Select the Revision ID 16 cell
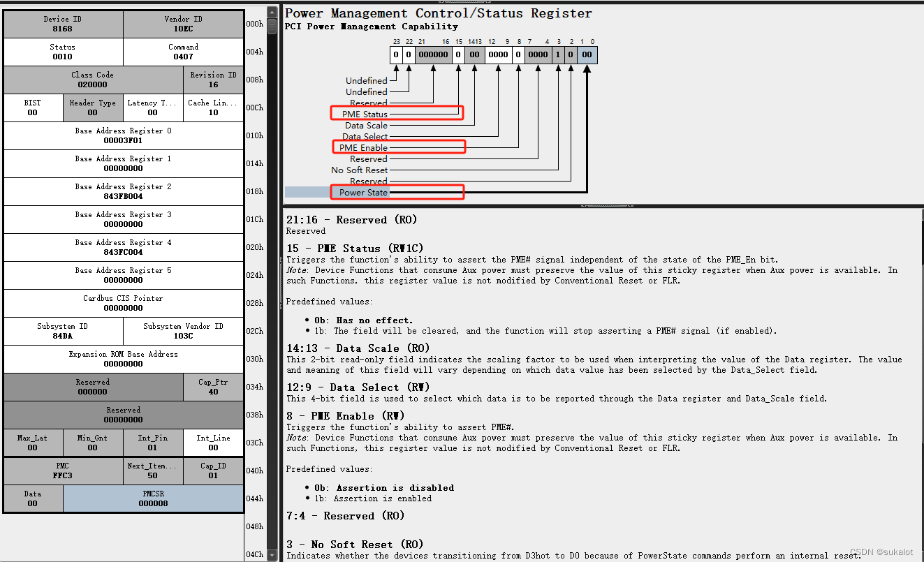 pyautogui.click(x=213, y=80)
